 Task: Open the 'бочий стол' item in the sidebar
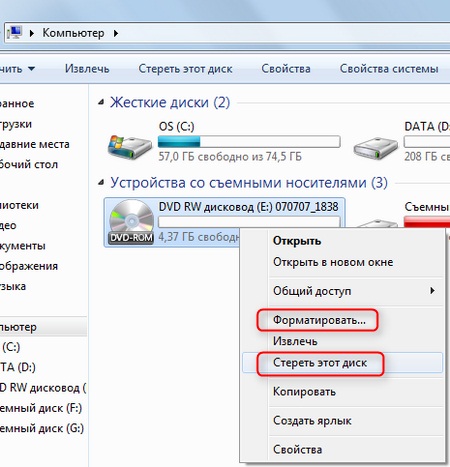tap(29, 164)
